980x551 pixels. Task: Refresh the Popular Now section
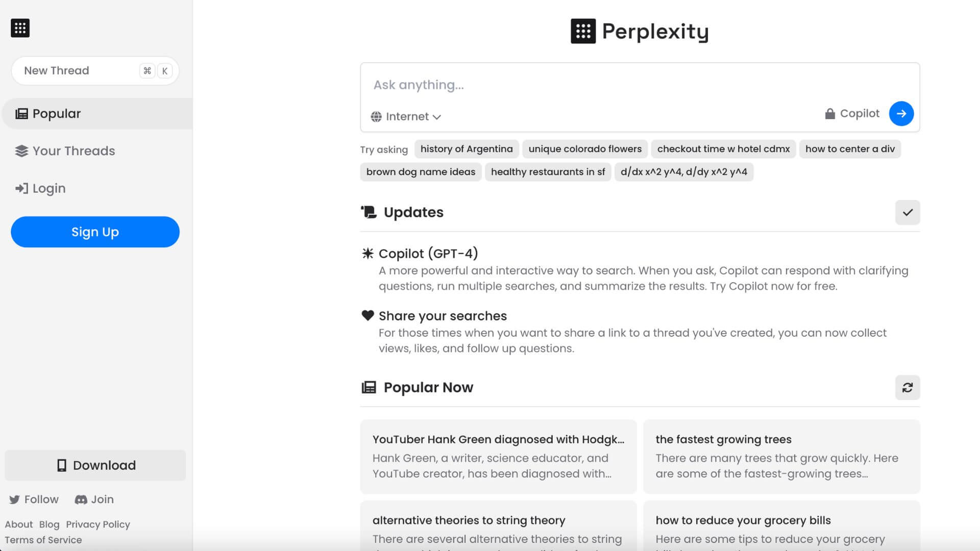click(x=907, y=388)
